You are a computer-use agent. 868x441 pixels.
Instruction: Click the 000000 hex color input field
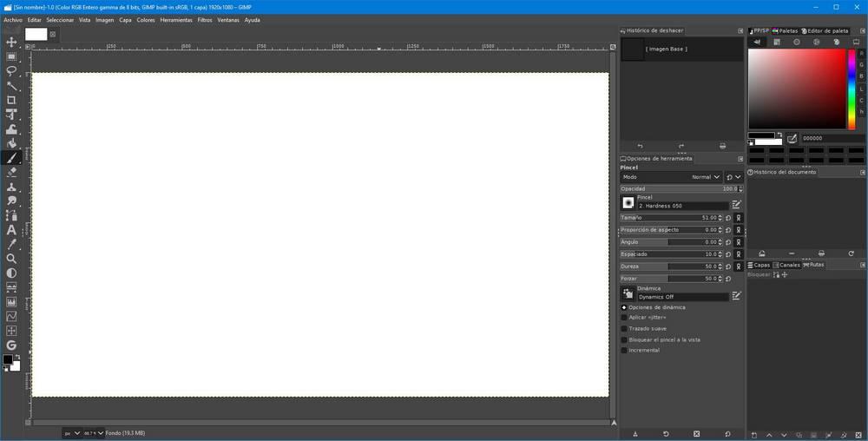click(832, 138)
